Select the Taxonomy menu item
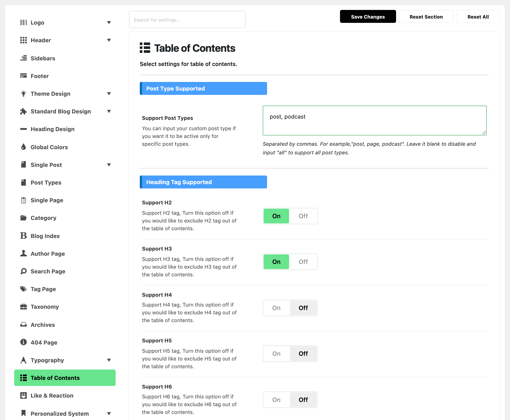The width and height of the screenshot is (510, 420). coord(65,307)
